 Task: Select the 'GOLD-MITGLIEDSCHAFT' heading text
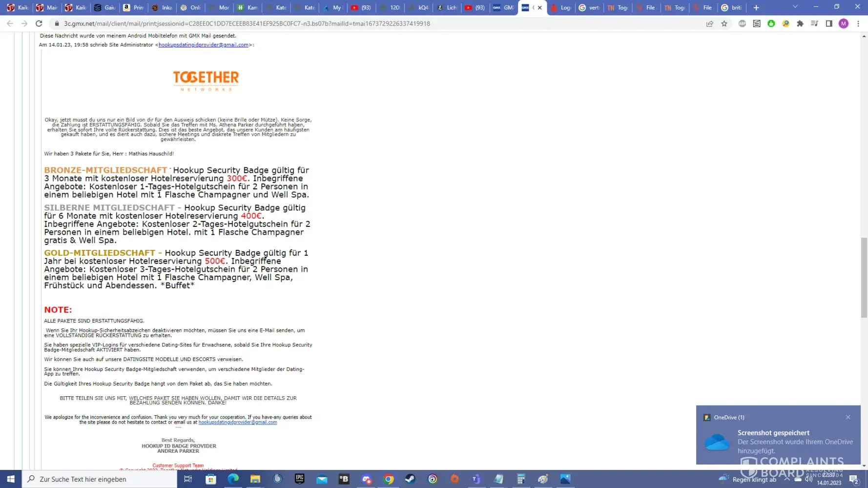100,253
